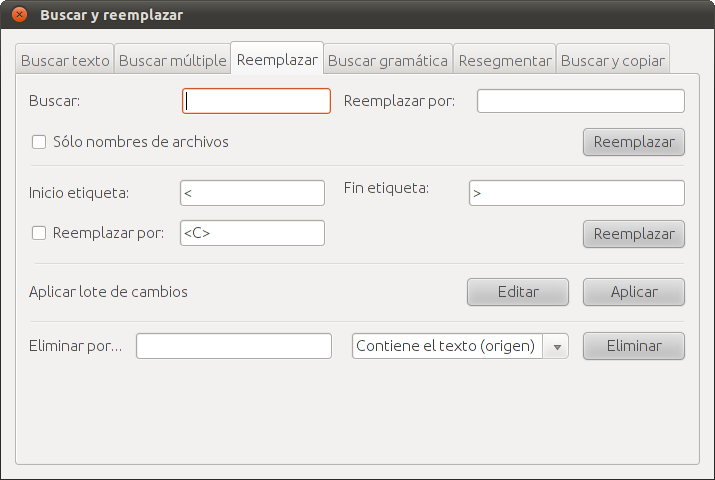Click the Reemplazar button beside the <C> field
The height and width of the screenshot is (480, 715).
pyautogui.click(x=634, y=234)
